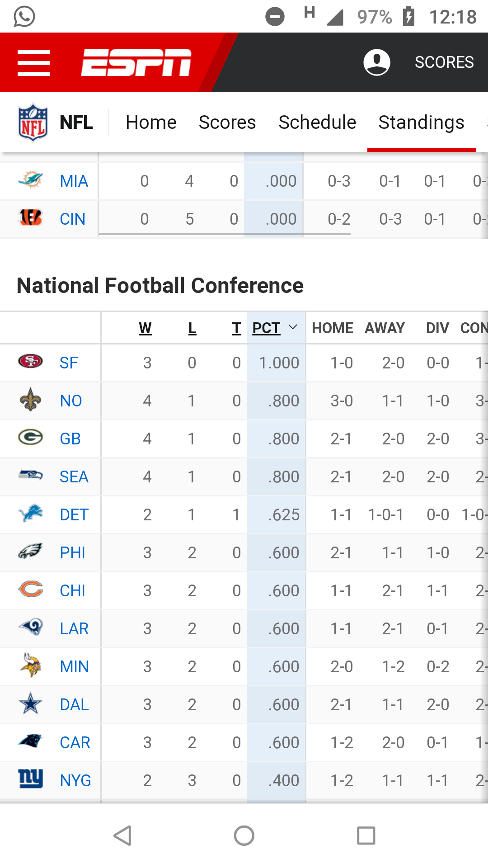Switch to the Schedule tab
This screenshot has height=868, width=488.
(x=317, y=123)
